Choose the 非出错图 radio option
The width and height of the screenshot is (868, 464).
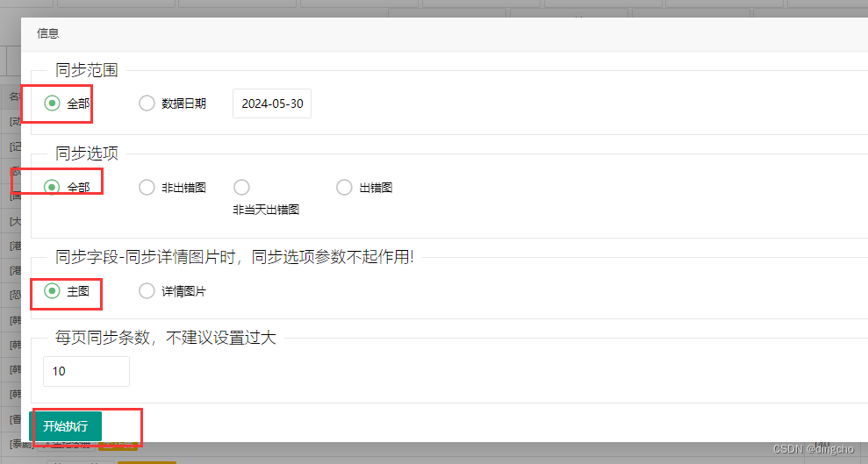click(147, 187)
